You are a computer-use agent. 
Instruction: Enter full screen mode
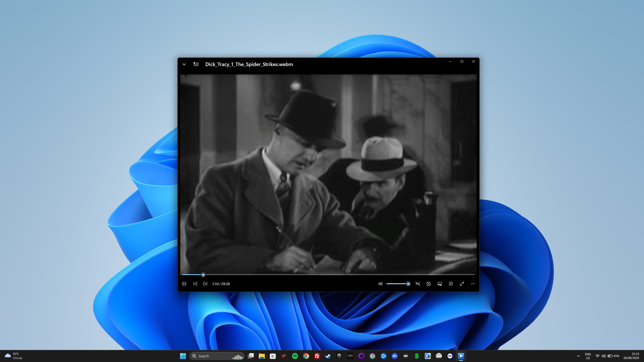click(462, 284)
